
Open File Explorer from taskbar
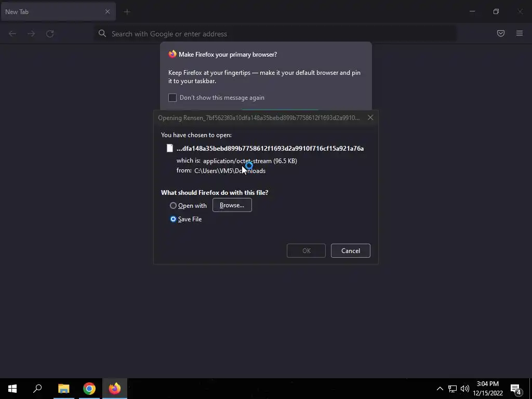[x=63, y=389]
